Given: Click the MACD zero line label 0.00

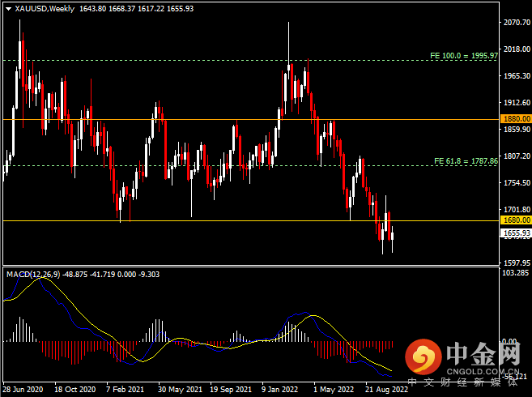Looking at the screenshot, I should click(x=509, y=341).
